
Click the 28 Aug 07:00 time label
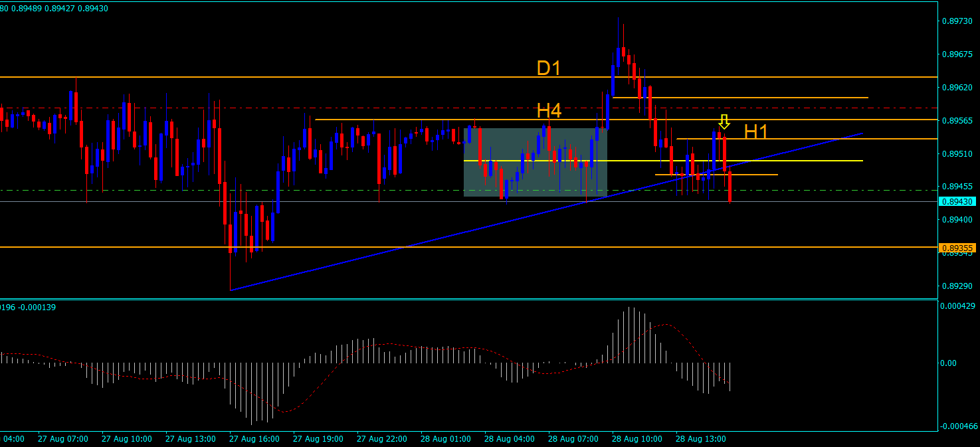[x=573, y=439]
